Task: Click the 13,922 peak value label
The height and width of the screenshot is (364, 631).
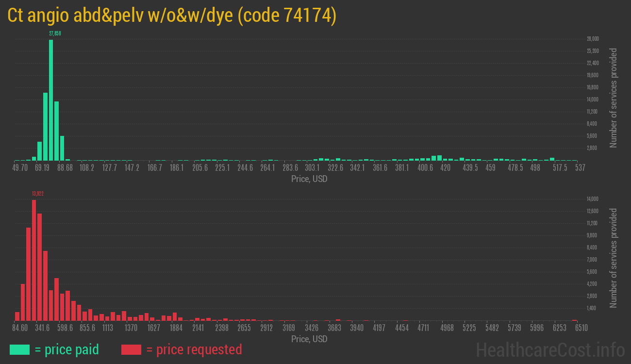Action: tap(38, 194)
